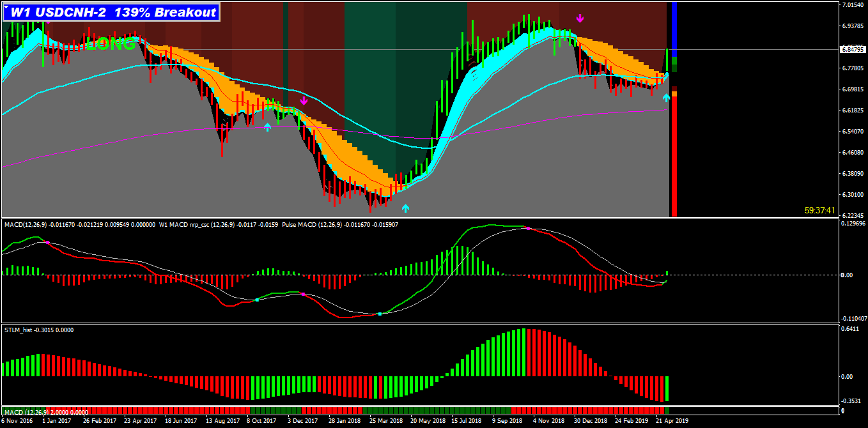Click the "8 Oct 2017" date on time axis

[x=261, y=421]
